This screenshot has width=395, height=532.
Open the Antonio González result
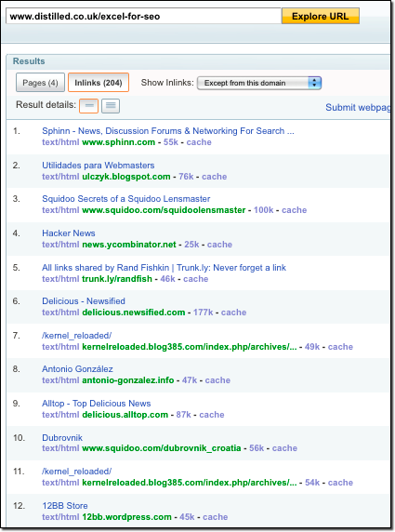[77, 369]
